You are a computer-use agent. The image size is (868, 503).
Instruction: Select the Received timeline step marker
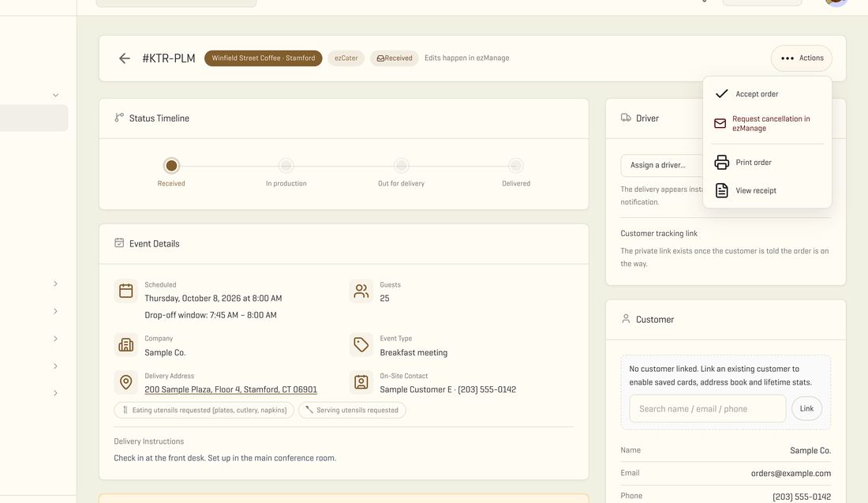(171, 166)
